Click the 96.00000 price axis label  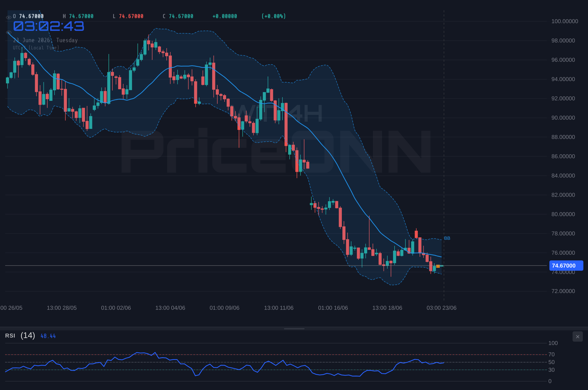(x=563, y=60)
